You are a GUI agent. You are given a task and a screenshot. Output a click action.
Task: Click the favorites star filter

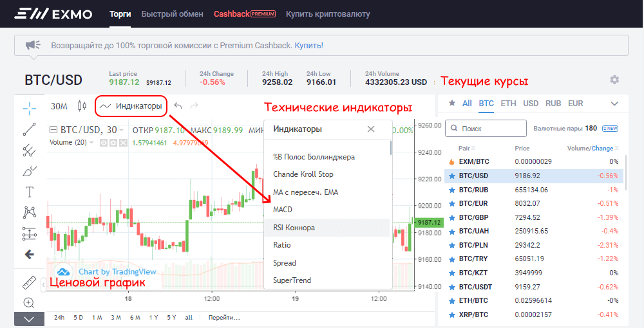(452, 103)
